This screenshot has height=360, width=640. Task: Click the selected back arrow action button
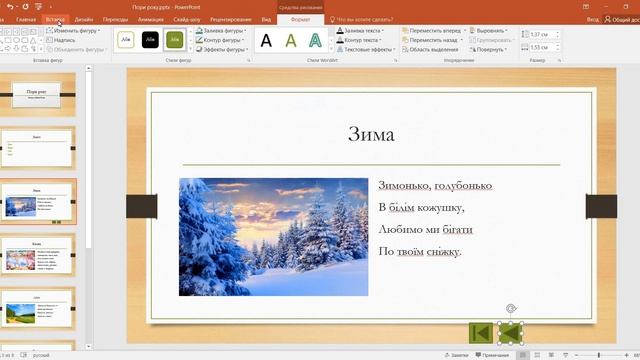point(511,333)
